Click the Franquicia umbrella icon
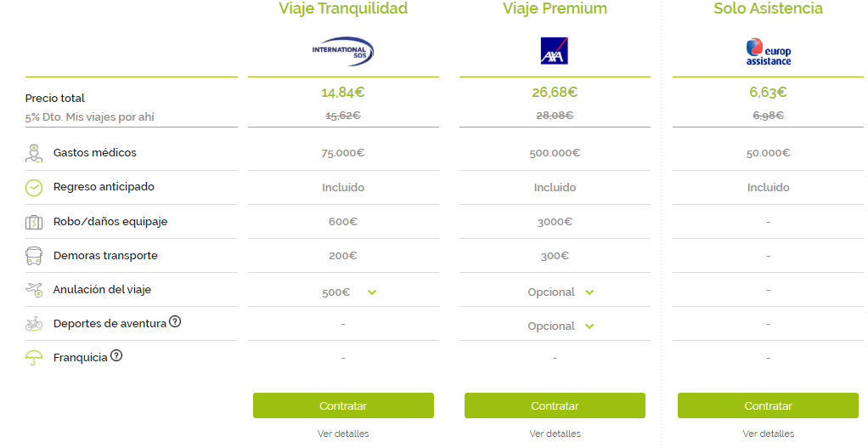 click(x=34, y=358)
